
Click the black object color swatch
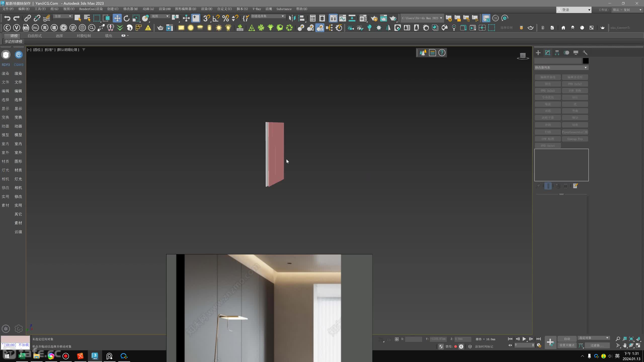point(586,61)
